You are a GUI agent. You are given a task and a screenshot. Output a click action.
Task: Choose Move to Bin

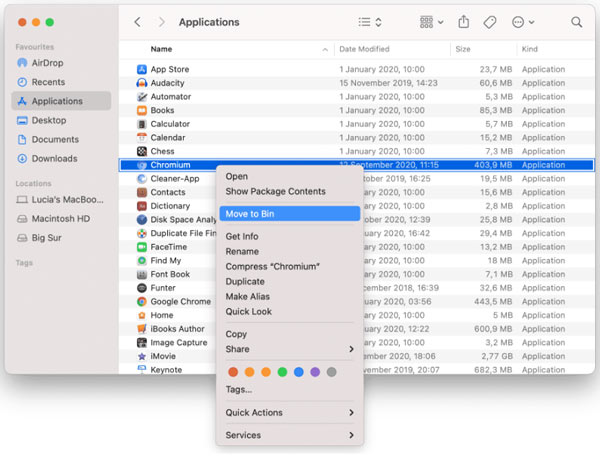tap(290, 214)
